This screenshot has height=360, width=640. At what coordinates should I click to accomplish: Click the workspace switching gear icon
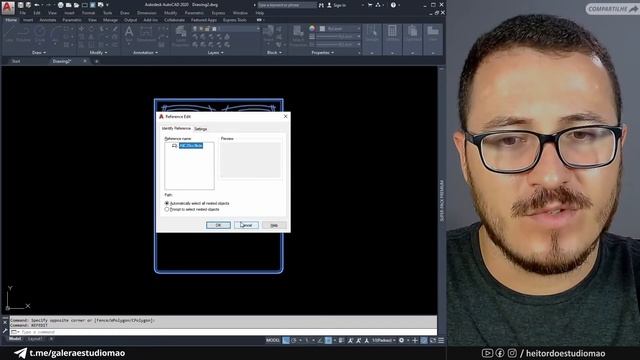(401, 340)
